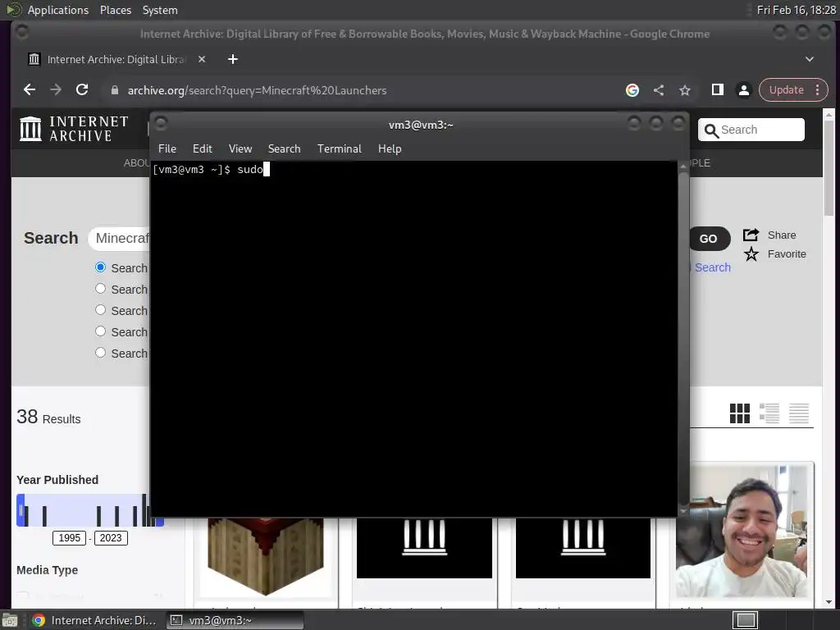Viewport: 840px width, 630px height.
Task: Click the Favorite star icon
Action: coord(751,254)
